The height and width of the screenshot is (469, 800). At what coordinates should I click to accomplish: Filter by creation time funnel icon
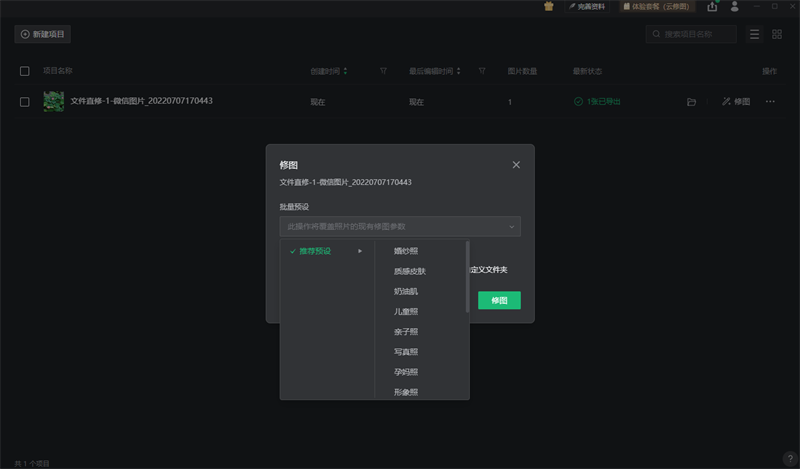pyautogui.click(x=384, y=71)
